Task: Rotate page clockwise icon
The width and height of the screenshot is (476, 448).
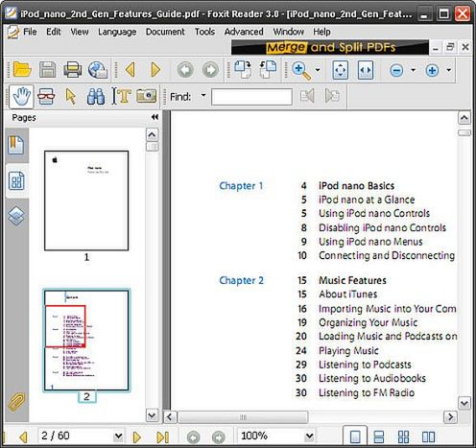Action: click(x=243, y=69)
